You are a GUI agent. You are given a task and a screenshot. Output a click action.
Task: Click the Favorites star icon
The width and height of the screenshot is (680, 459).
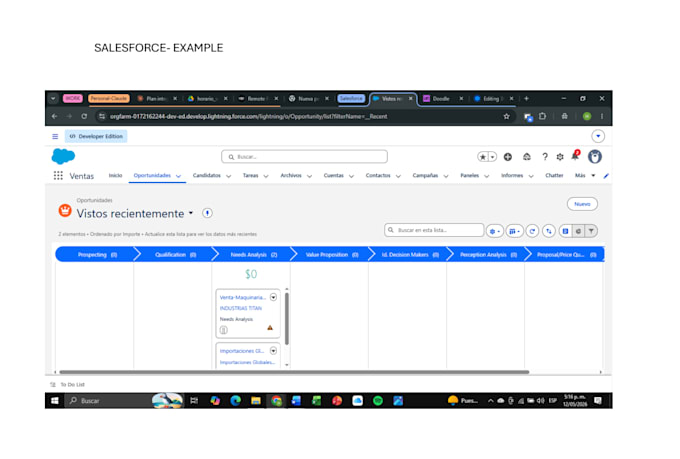pyautogui.click(x=483, y=157)
